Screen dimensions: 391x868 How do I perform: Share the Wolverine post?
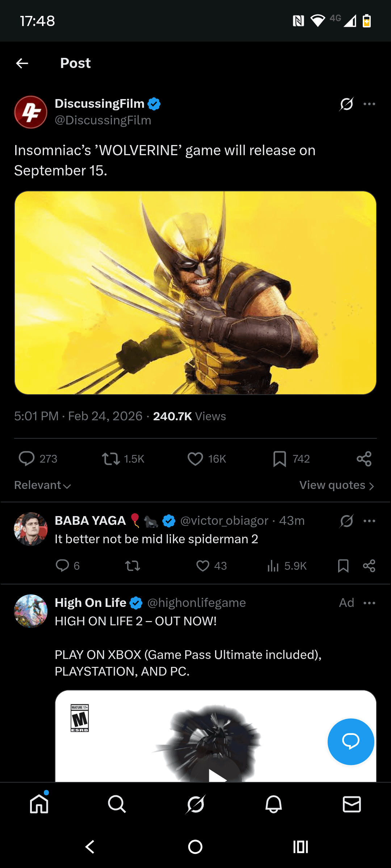(x=364, y=459)
